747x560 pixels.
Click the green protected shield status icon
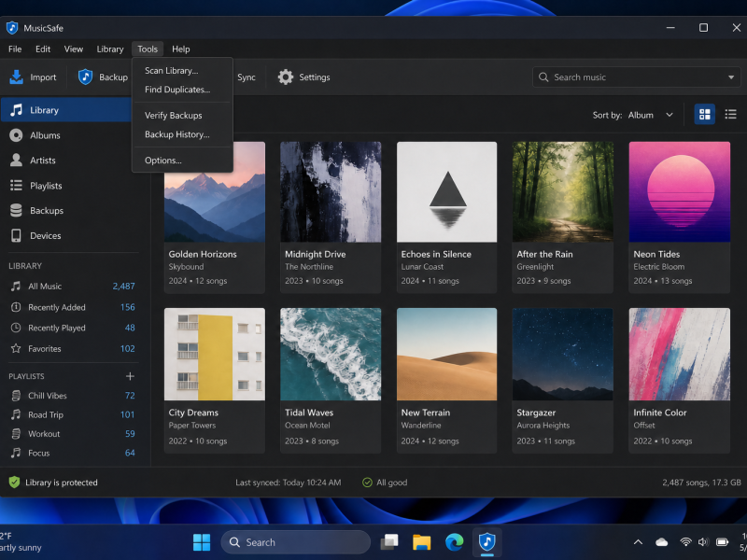tap(14, 483)
